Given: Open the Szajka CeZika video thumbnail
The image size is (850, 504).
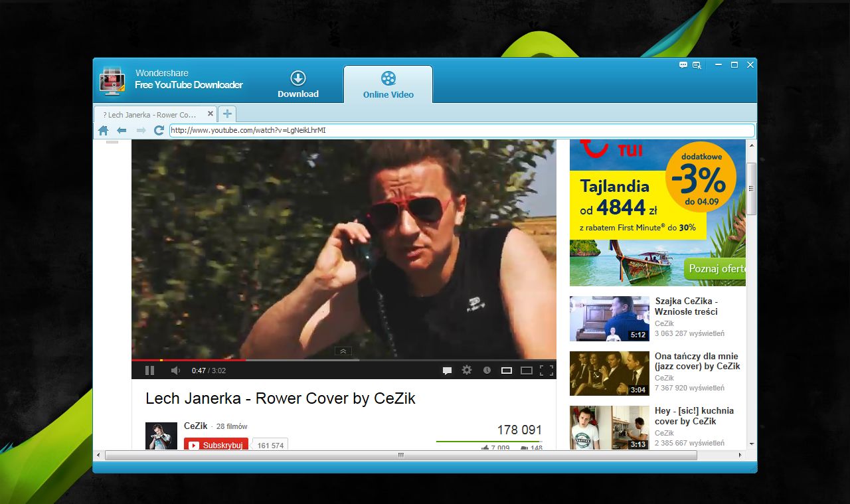Looking at the screenshot, I should pos(610,319).
